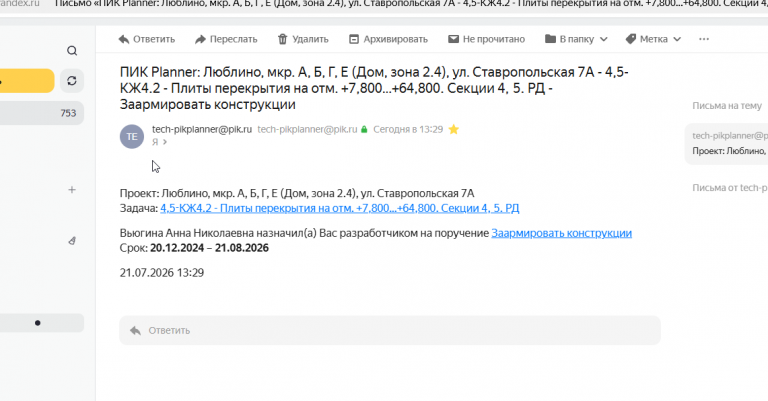Refresh mail with the circular arrows icon
768x401 pixels.
point(72,81)
